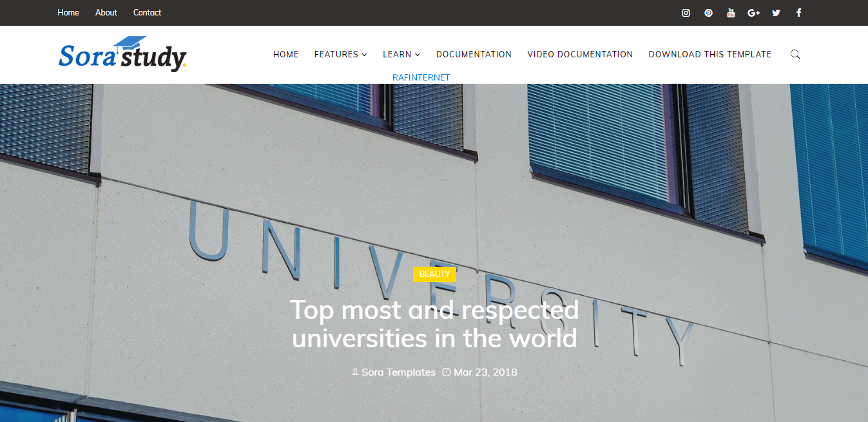Click the Sora Study logo

122,54
